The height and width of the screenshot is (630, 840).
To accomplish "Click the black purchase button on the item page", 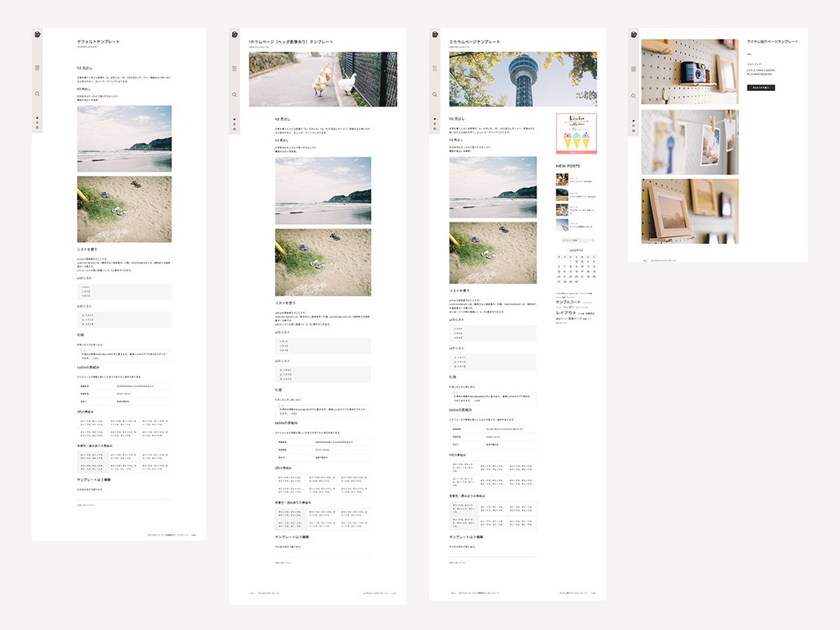I will [x=760, y=89].
